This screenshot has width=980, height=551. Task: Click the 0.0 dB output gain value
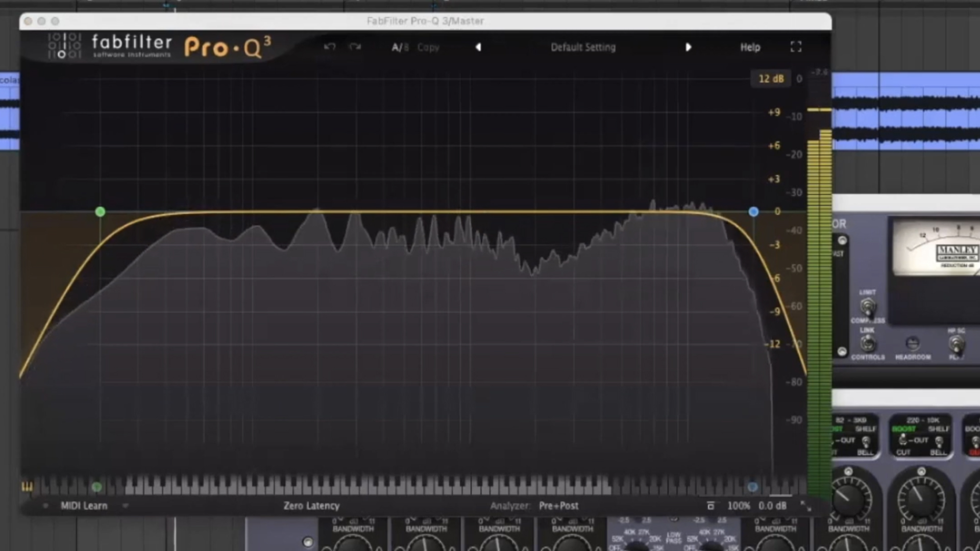(x=772, y=506)
